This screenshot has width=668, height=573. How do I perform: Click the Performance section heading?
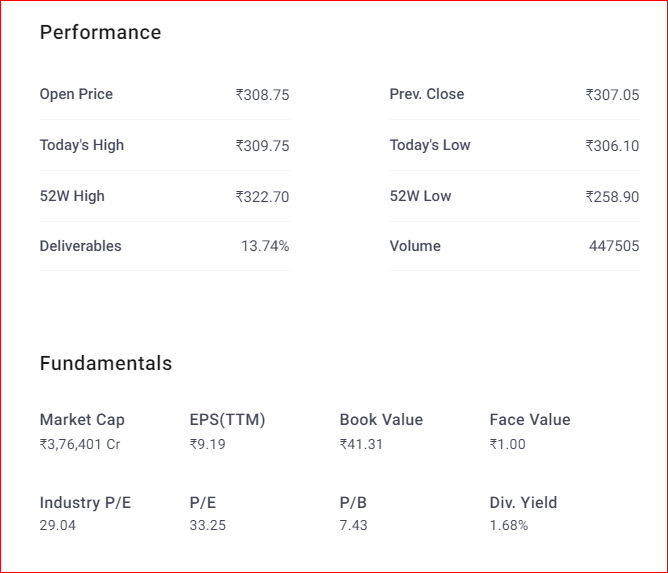pyautogui.click(x=100, y=32)
